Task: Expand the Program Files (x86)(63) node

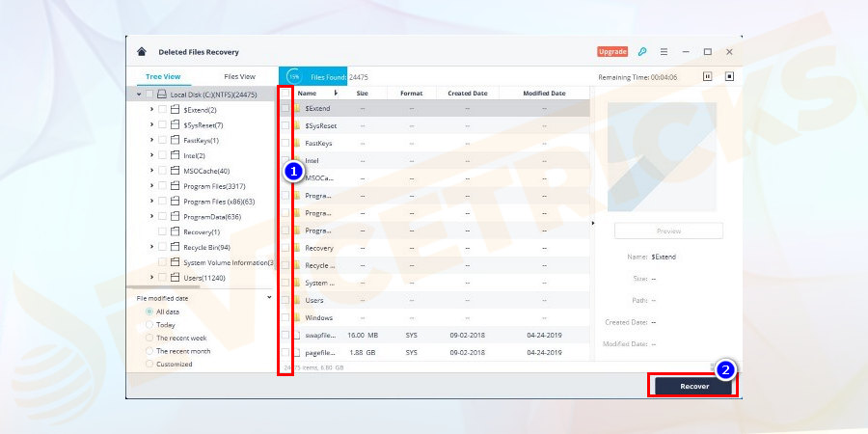Action: click(x=151, y=201)
